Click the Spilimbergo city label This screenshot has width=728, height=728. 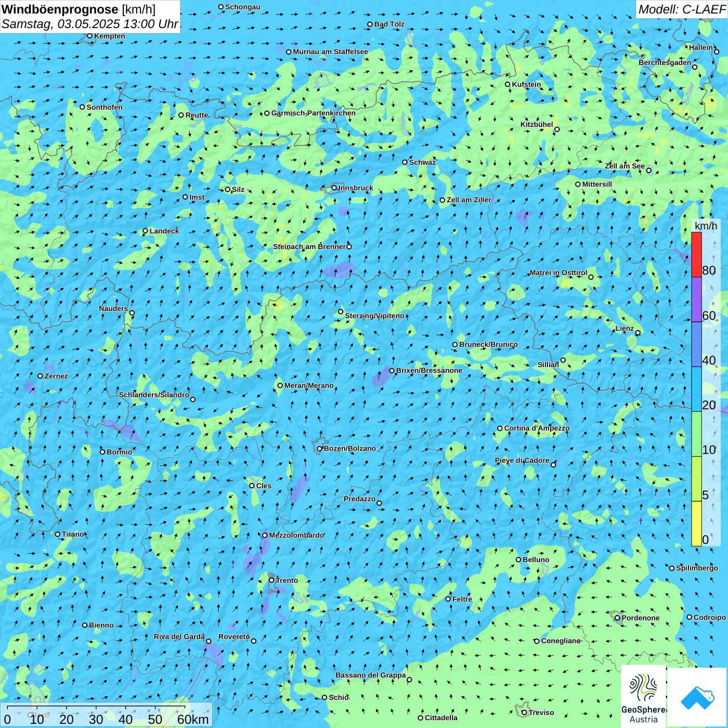click(697, 568)
